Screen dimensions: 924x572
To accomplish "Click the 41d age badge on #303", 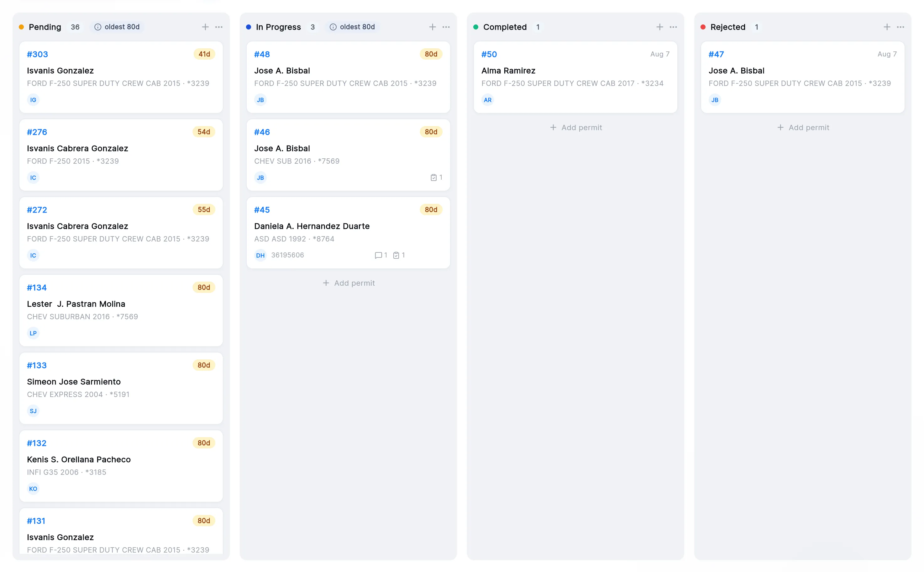I will click(x=204, y=54).
